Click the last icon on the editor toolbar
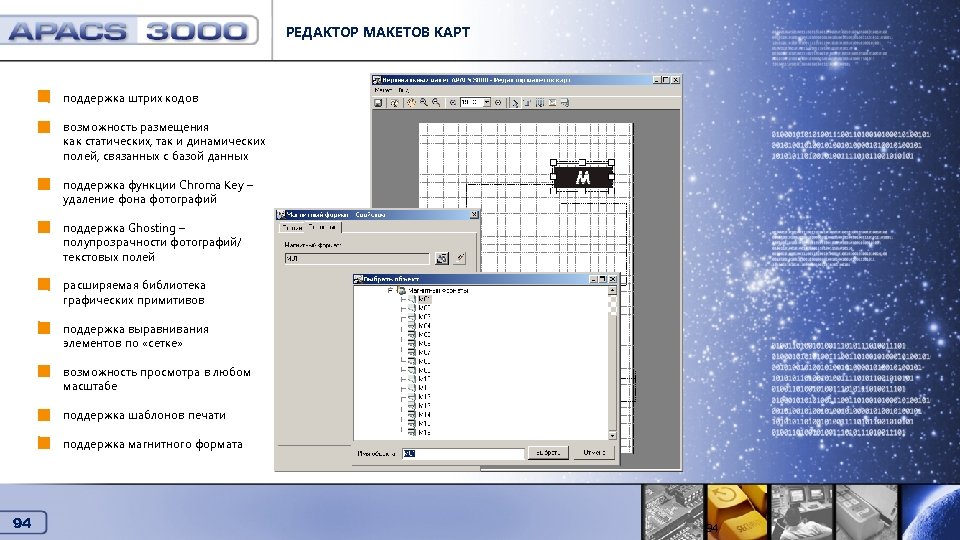Screen dimensions: 960x540 tap(564, 103)
